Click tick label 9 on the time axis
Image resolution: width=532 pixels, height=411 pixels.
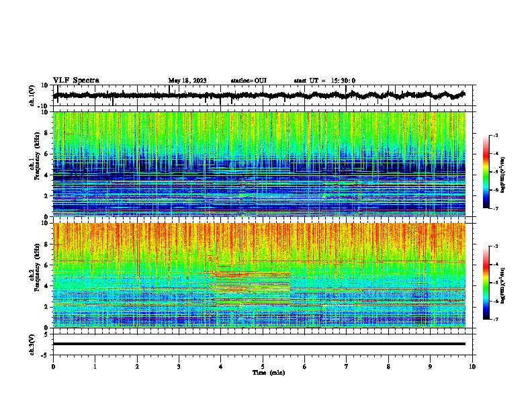click(430, 367)
